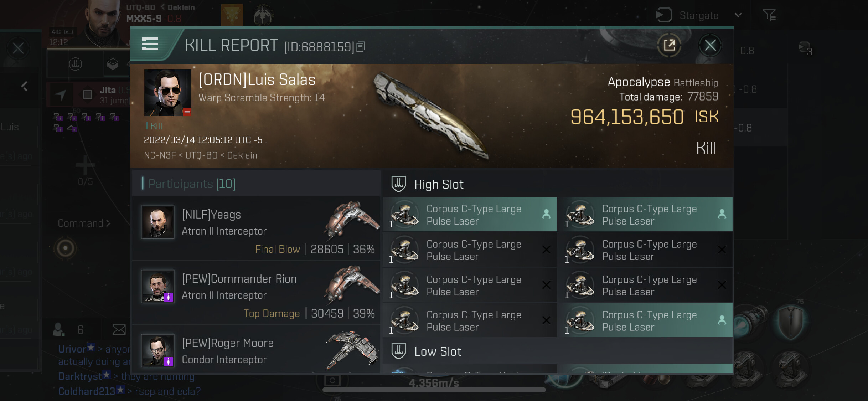Select Commander Rion participant entry

256,293
